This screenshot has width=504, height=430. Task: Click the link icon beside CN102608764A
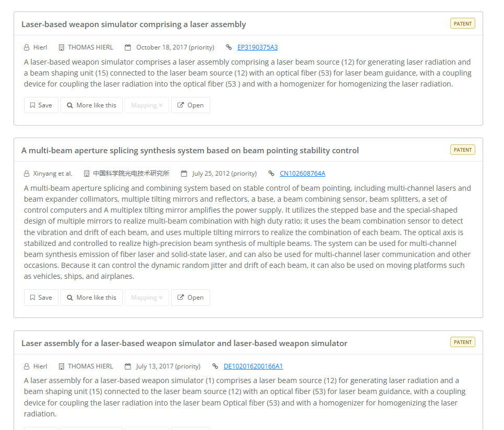coord(271,174)
